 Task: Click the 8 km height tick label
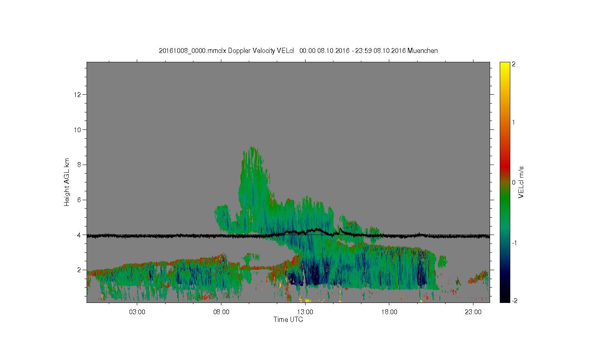(80, 165)
